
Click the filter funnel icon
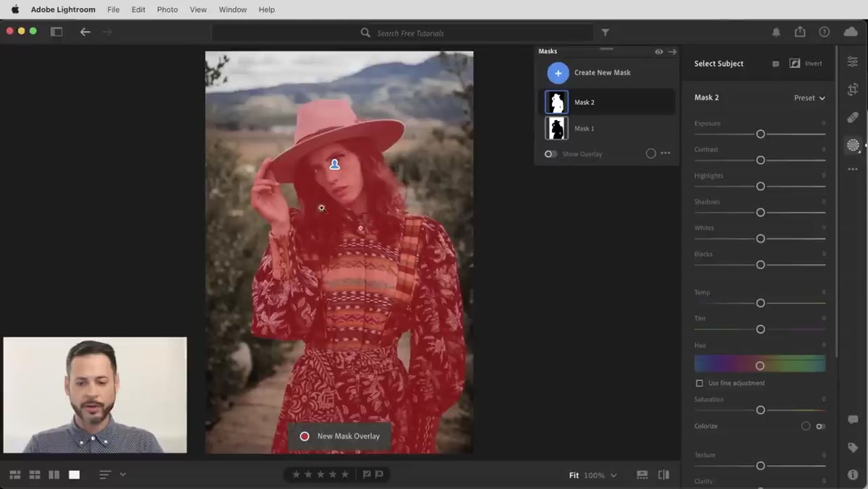pyautogui.click(x=605, y=33)
